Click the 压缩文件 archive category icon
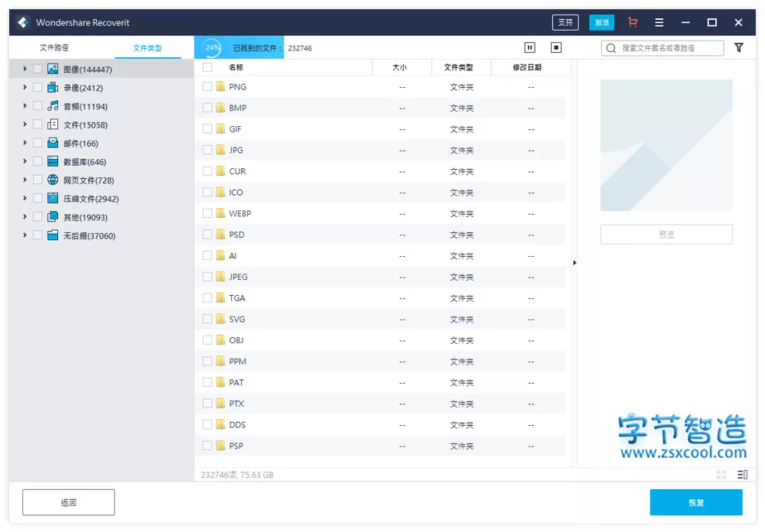 pyautogui.click(x=53, y=198)
